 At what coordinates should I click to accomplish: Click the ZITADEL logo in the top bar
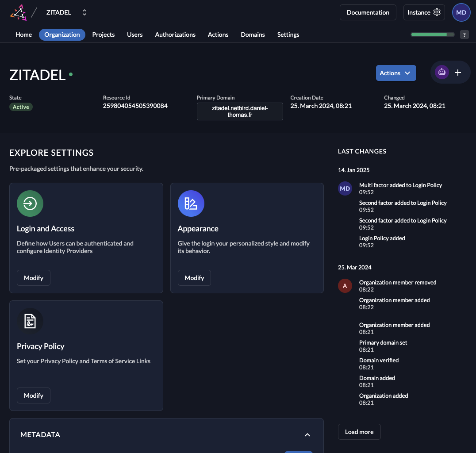coord(18,12)
